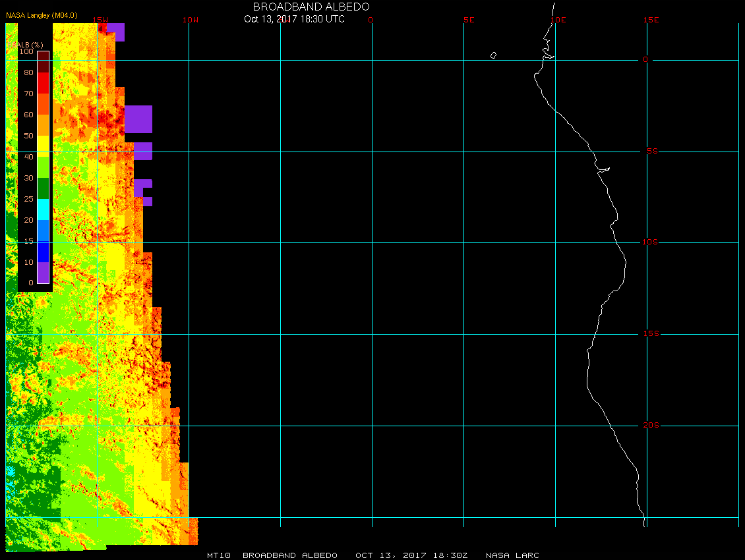Click the 10S latitude label
Viewport: 745px width, 560px height.
point(650,242)
